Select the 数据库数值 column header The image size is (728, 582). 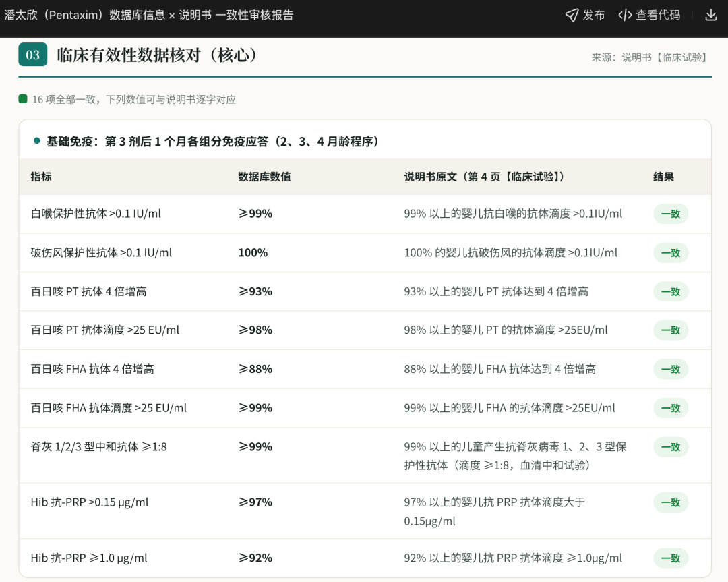click(x=264, y=177)
